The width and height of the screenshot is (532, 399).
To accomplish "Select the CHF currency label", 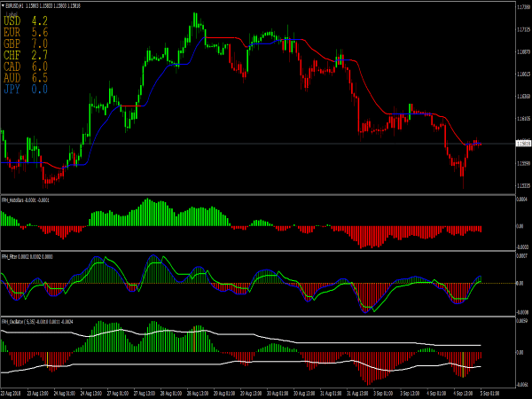I will pyautogui.click(x=12, y=55).
